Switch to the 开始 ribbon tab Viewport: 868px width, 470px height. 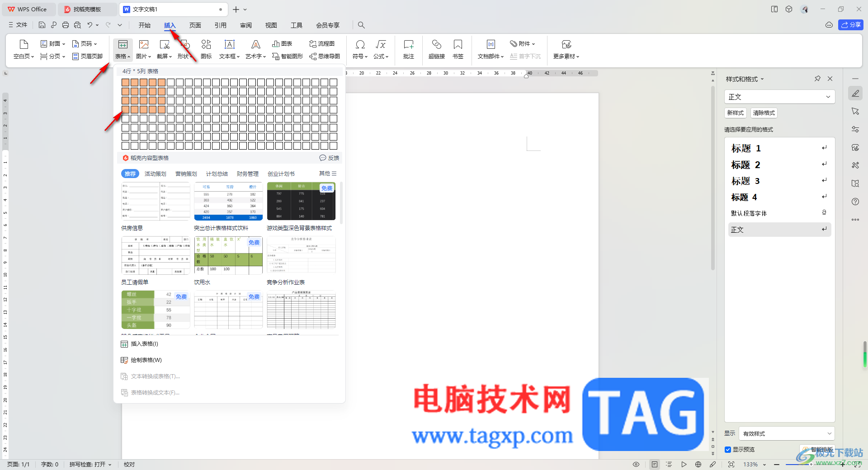(x=144, y=25)
